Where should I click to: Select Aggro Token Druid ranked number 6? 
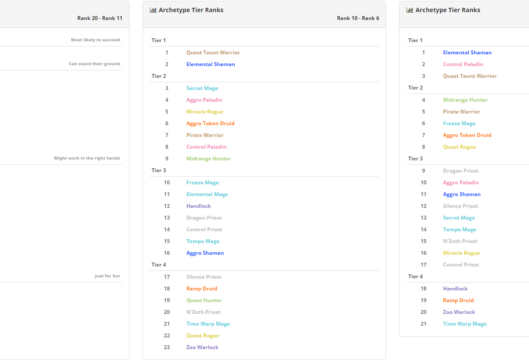pyautogui.click(x=210, y=123)
